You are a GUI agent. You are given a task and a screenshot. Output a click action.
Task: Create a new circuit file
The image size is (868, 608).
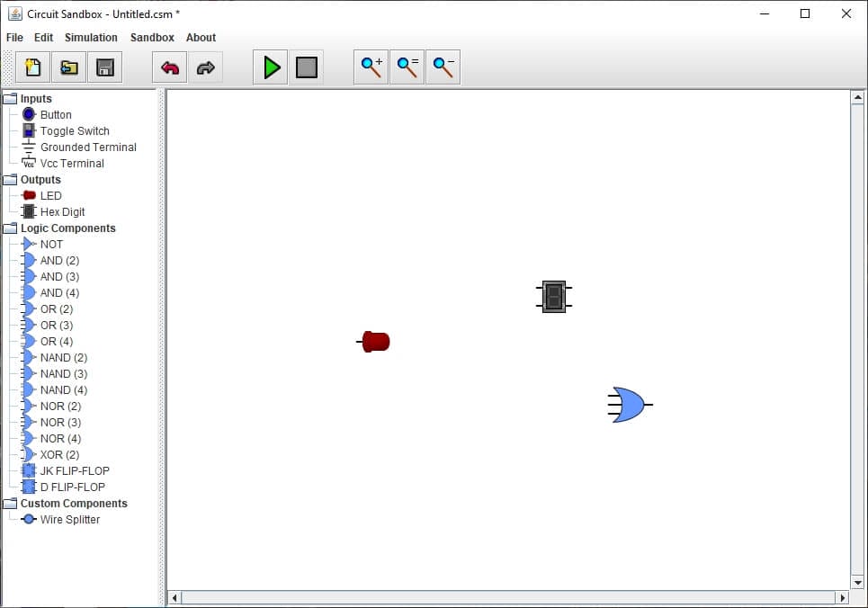coord(32,67)
